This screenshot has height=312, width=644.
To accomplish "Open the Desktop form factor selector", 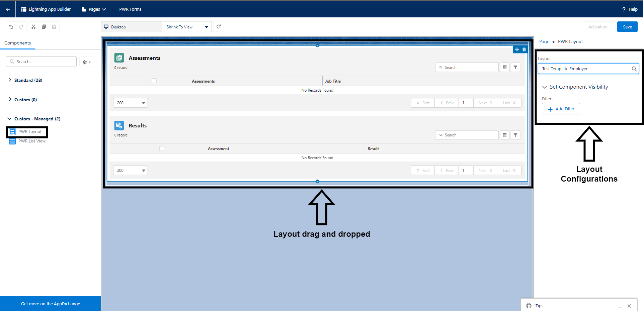I will coord(131,27).
